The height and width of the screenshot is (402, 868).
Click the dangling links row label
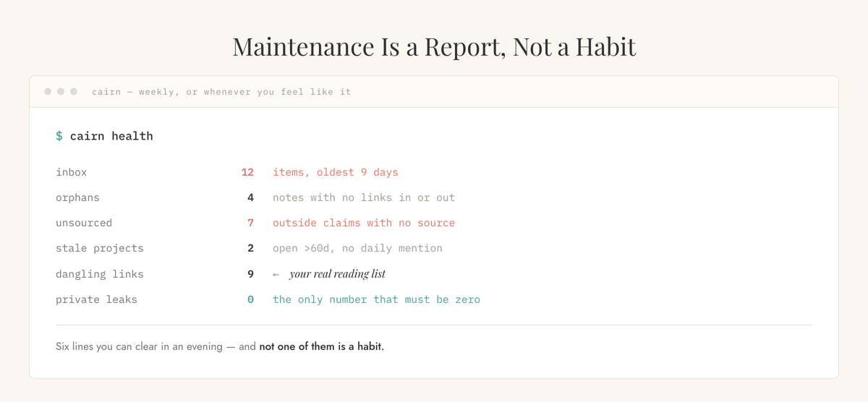click(100, 274)
